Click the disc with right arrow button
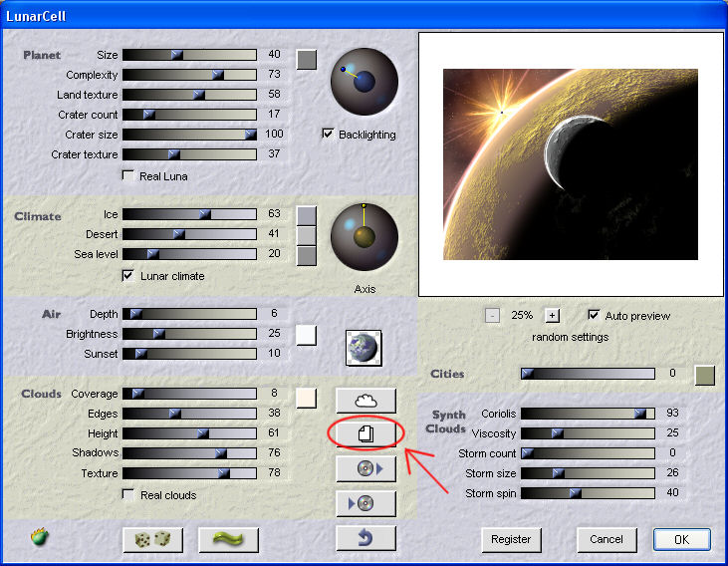Image resolution: width=728 pixels, height=566 pixels. pos(365,468)
